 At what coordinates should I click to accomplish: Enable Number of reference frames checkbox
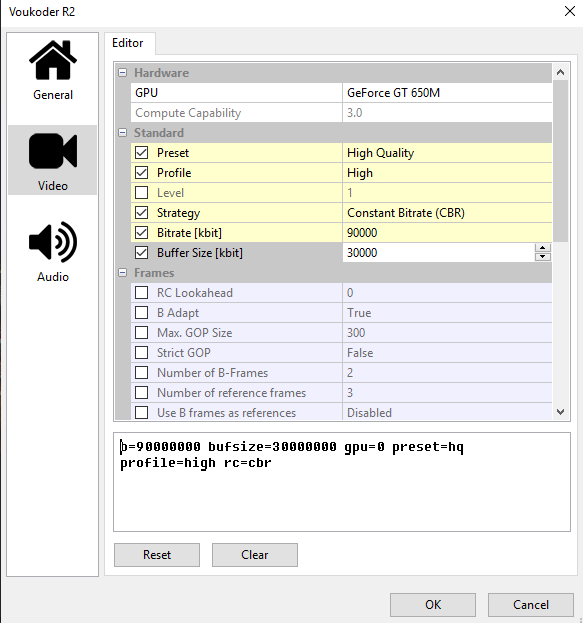point(141,393)
